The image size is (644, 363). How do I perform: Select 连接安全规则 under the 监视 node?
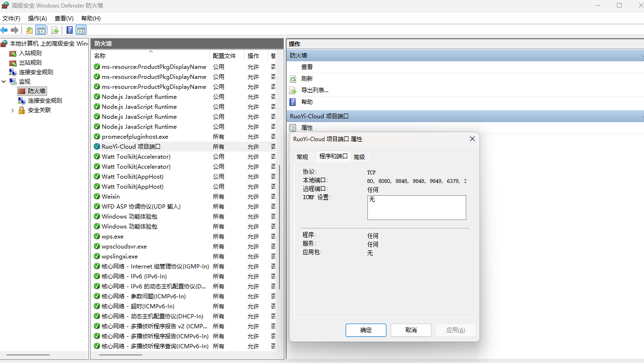(x=45, y=101)
